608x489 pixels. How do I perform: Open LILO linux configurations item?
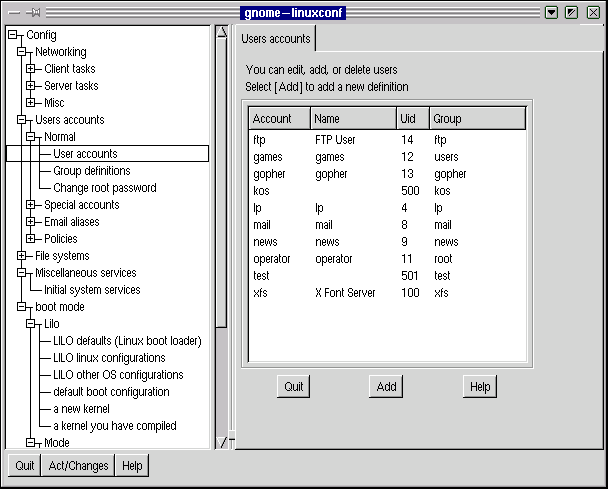coord(109,358)
